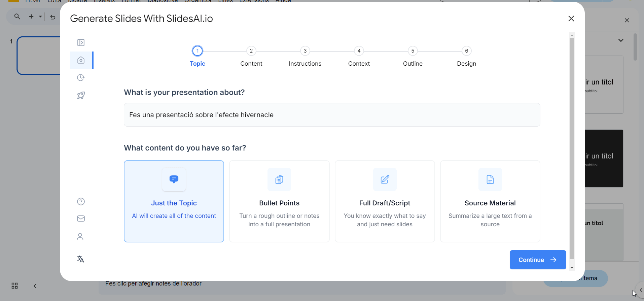This screenshot has width=644, height=301.
Task: Open the user account icon
Action: pyautogui.click(x=80, y=237)
